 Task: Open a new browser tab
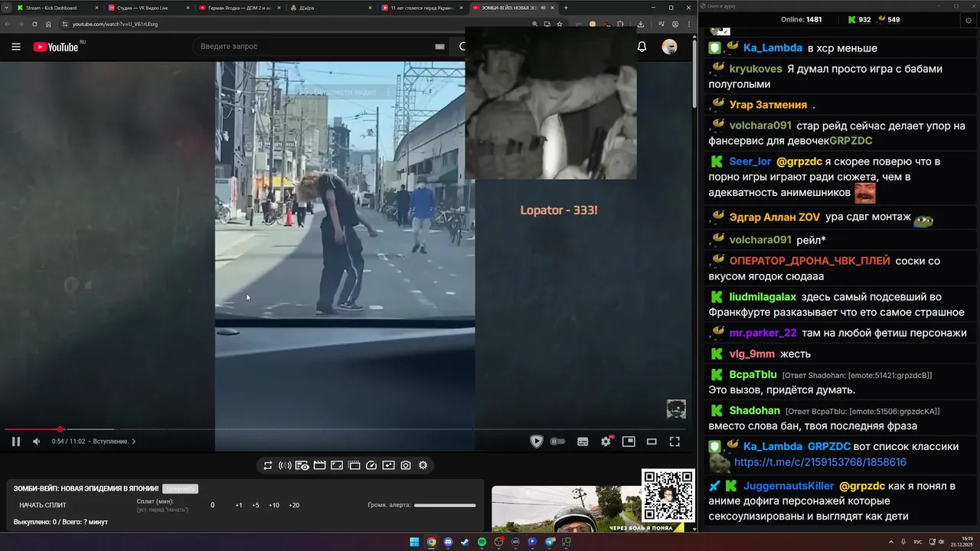[x=566, y=8]
